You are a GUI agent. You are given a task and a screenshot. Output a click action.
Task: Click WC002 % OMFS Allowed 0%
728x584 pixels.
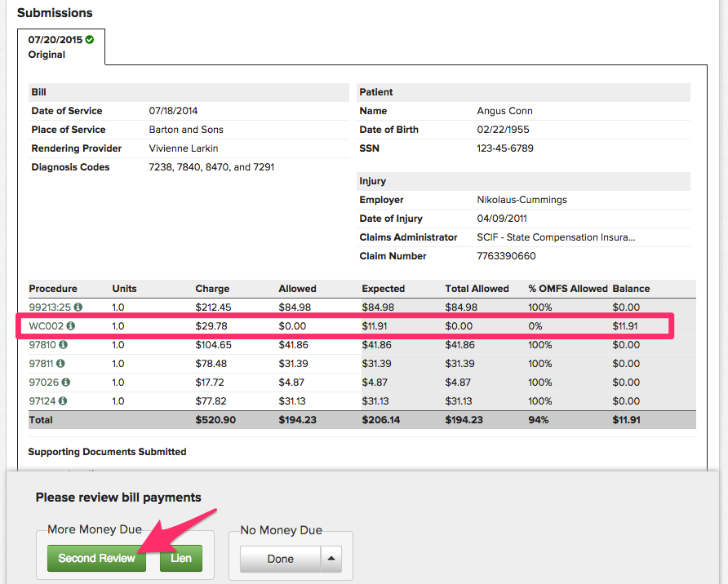pyautogui.click(x=535, y=326)
